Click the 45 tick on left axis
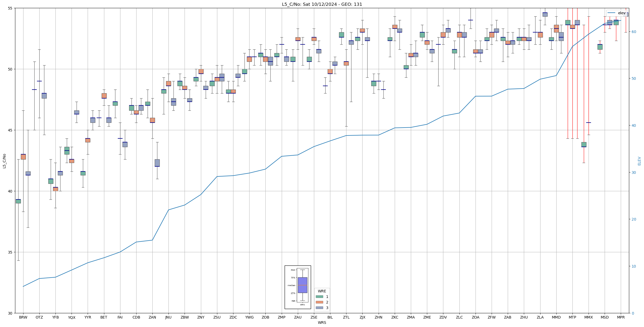The height and width of the screenshot is (327, 644). coord(11,130)
